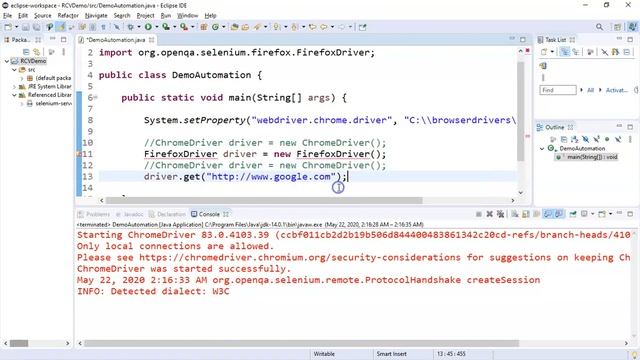Click the Save All icon in toolbar
Screen dimensions: 640x360
point(36,27)
